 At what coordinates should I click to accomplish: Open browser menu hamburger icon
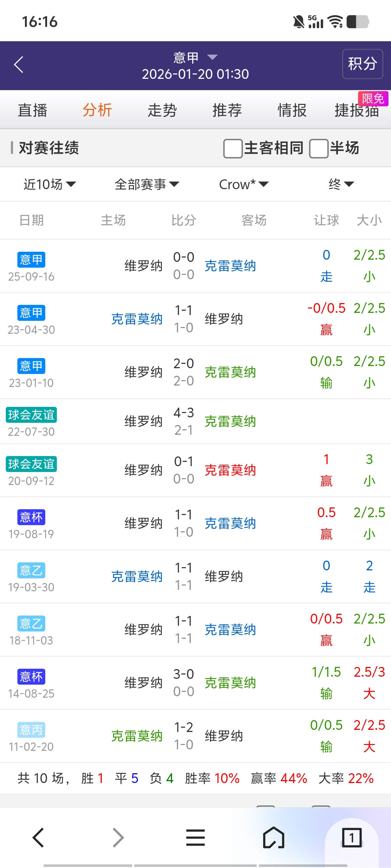coord(195,838)
